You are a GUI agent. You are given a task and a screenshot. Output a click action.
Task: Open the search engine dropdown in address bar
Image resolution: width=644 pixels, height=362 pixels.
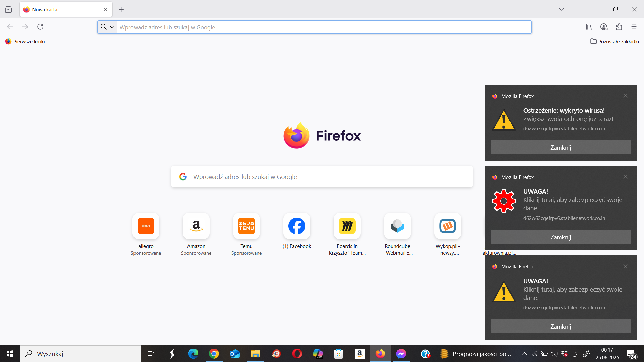pyautogui.click(x=107, y=27)
